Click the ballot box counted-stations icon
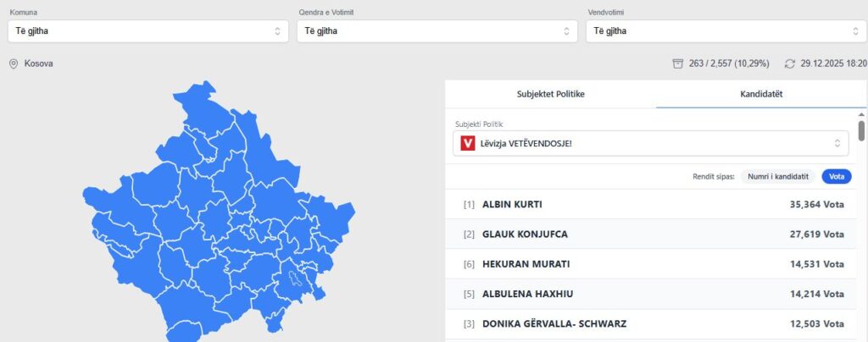The image size is (868, 342). 677,63
